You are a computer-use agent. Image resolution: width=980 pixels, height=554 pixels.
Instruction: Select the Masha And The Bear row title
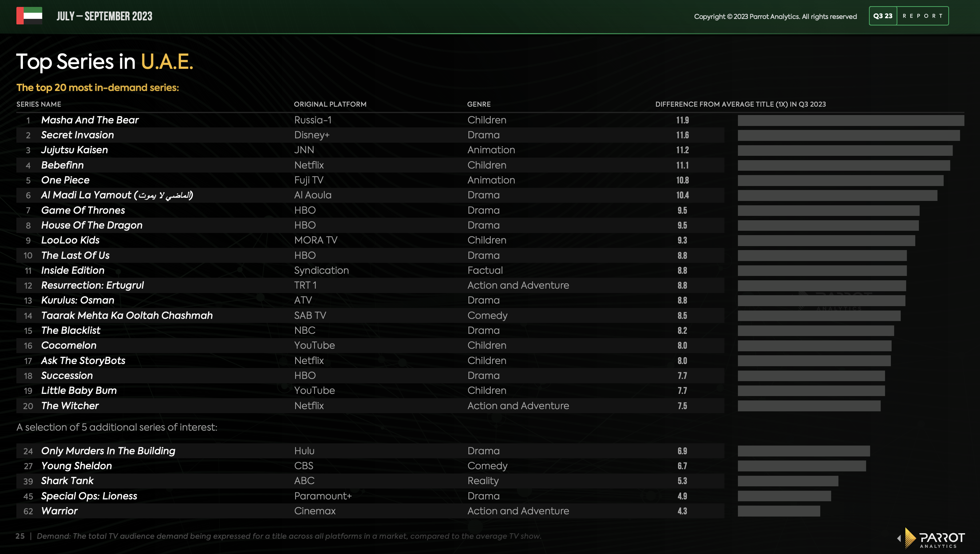pyautogui.click(x=90, y=120)
